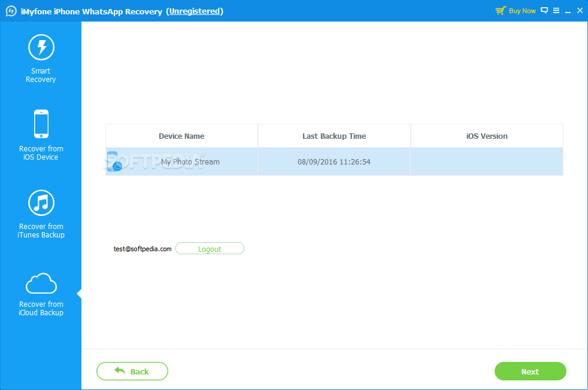
Task: Click the iMyfone app logo icon
Action: (x=11, y=11)
